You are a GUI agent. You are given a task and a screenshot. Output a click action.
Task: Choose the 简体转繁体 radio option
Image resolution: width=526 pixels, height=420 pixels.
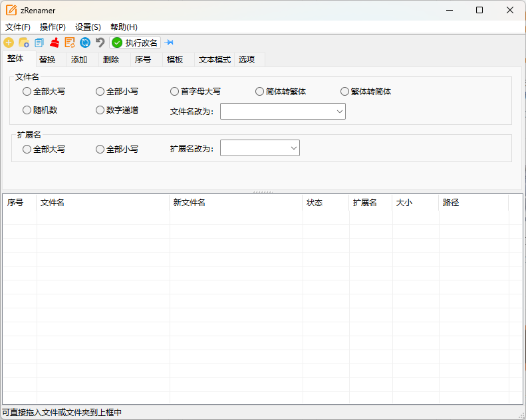point(260,92)
